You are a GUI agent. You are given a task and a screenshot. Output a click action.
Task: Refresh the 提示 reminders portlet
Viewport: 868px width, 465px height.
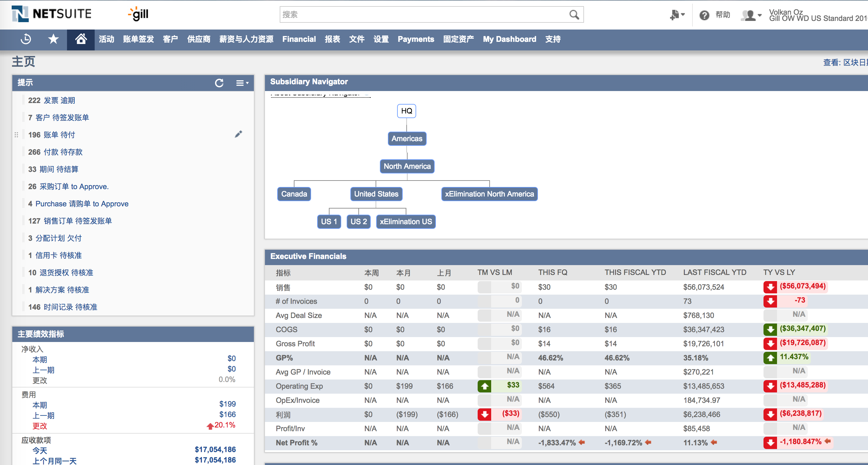[219, 83]
